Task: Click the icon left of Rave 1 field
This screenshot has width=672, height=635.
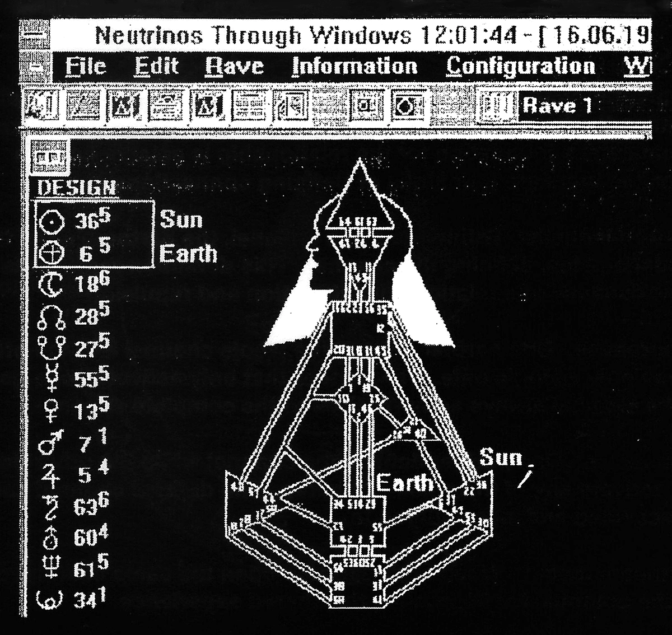Action: click(497, 105)
